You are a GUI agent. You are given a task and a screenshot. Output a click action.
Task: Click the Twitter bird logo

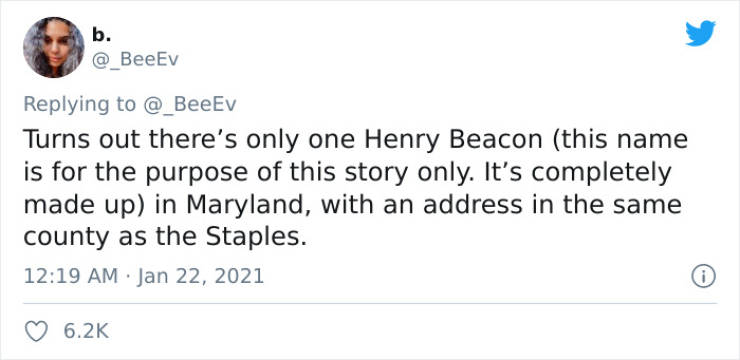tap(700, 33)
